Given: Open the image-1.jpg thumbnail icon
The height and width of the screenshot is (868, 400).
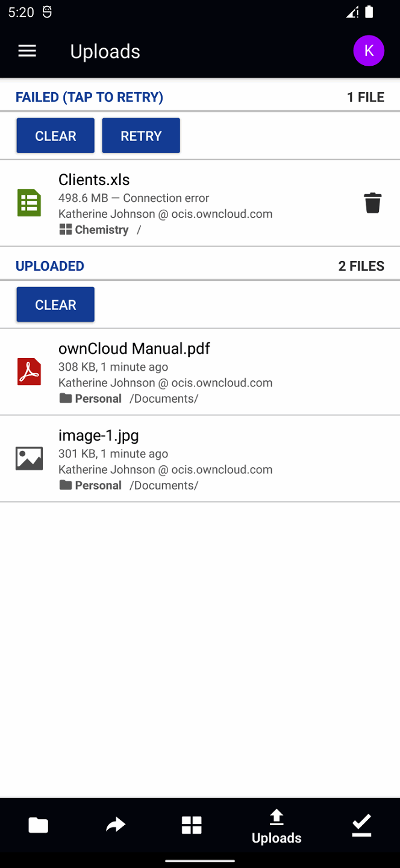Looking at the screenshot, I should coord(29,458).
